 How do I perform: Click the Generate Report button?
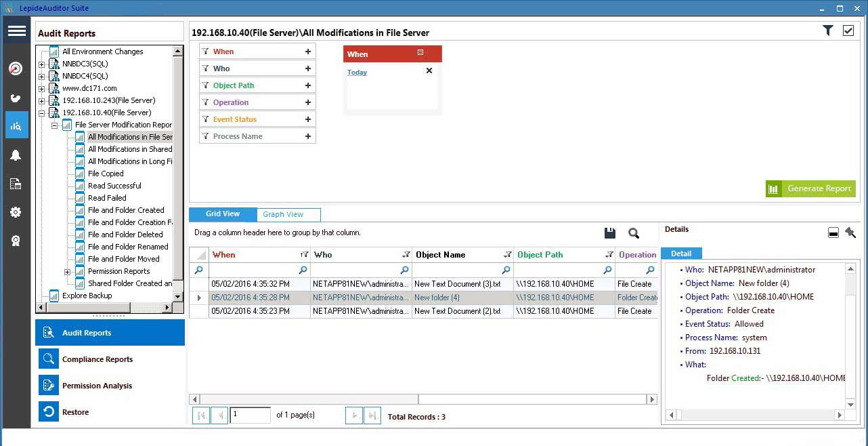coord(810,188)
